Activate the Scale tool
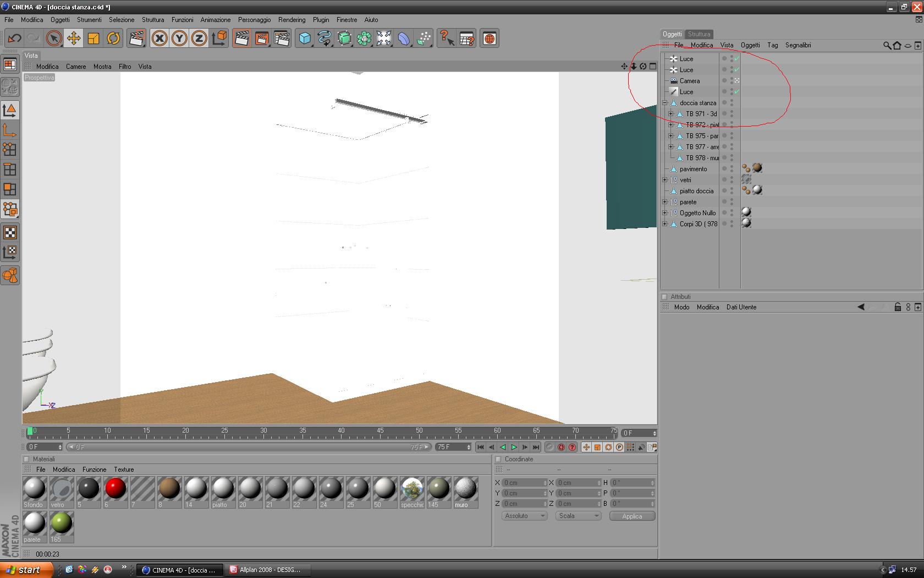Image resolution: width=924 pixels, height=578 pixels. pos(93,39)
